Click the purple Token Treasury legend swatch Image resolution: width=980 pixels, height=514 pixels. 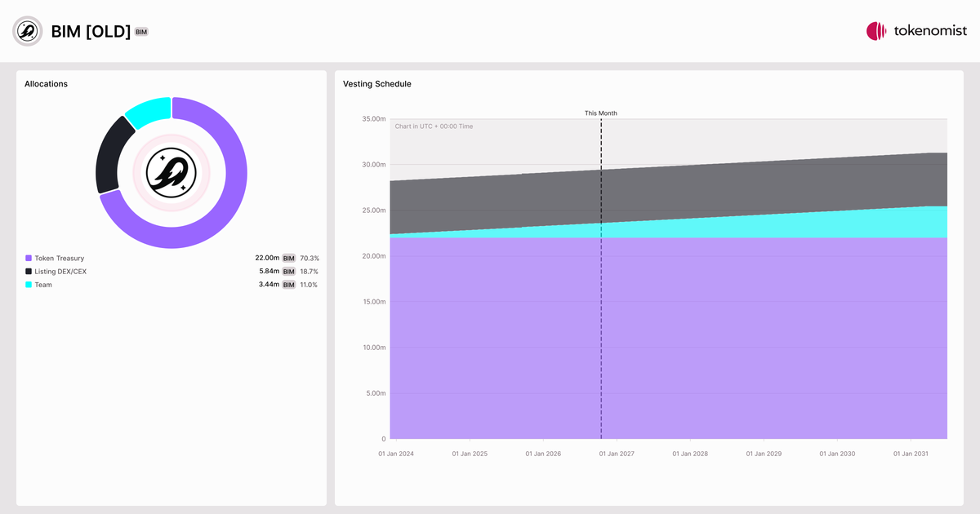coord(29,258)
